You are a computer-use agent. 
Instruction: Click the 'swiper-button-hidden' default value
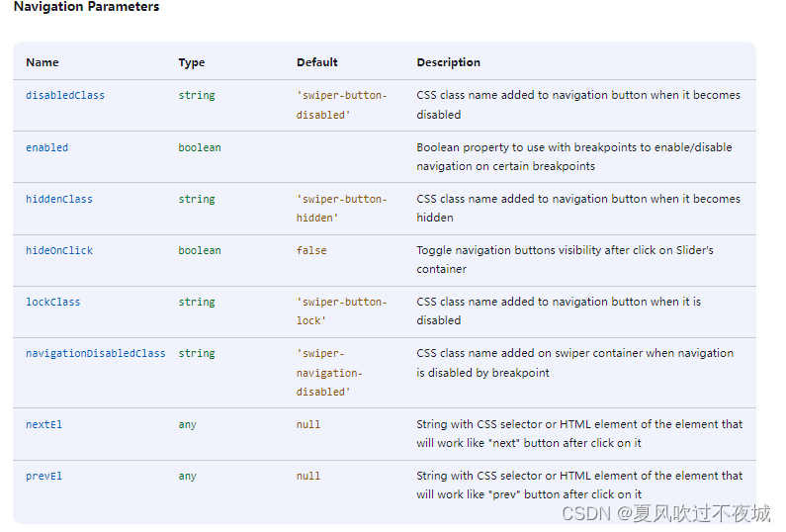point(341,208)
